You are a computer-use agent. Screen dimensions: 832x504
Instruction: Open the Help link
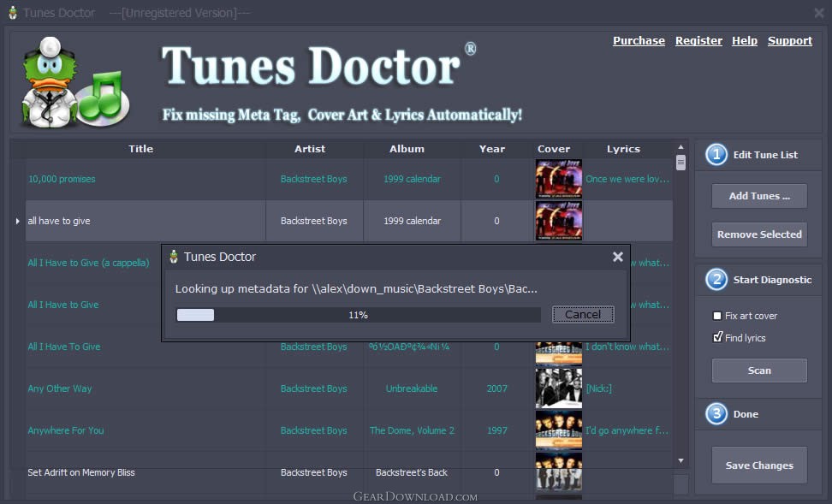[x=745, y=41]
